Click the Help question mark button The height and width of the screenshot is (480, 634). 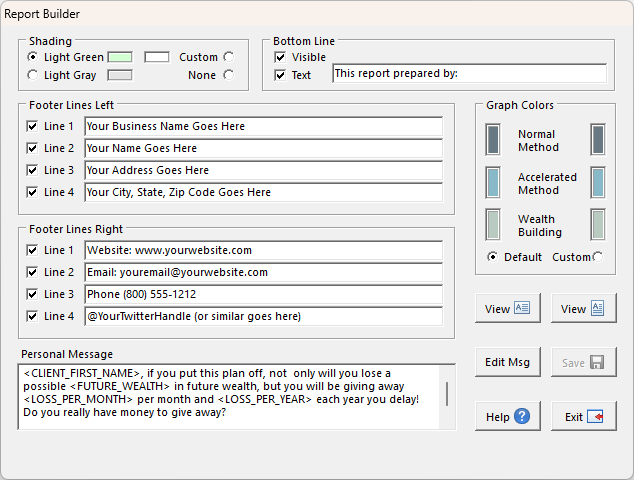[x=508, y=417]
